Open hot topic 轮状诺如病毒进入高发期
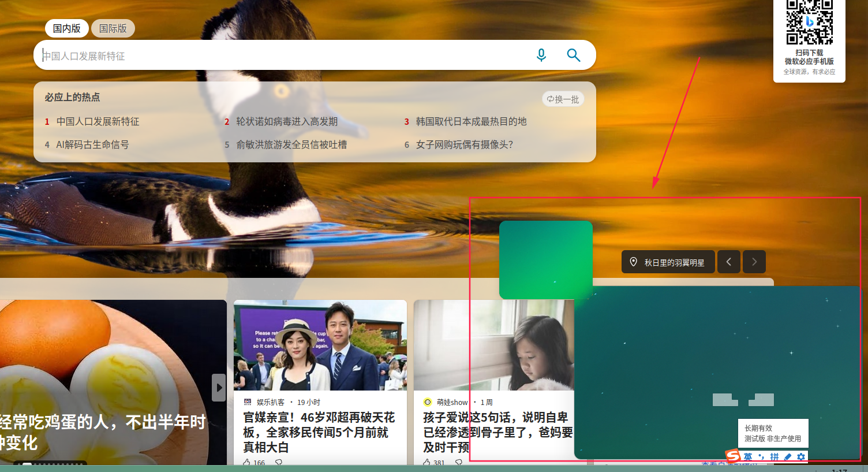 [x=287, y=121]
